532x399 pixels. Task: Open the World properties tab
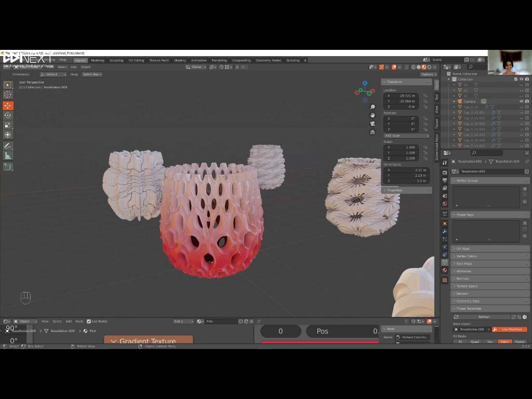[x=445, y=204]
